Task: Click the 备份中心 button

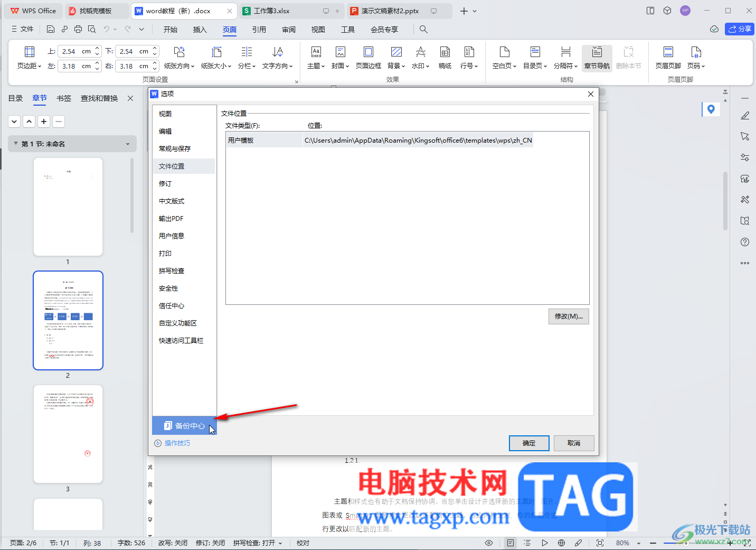Action: point(184,425)
